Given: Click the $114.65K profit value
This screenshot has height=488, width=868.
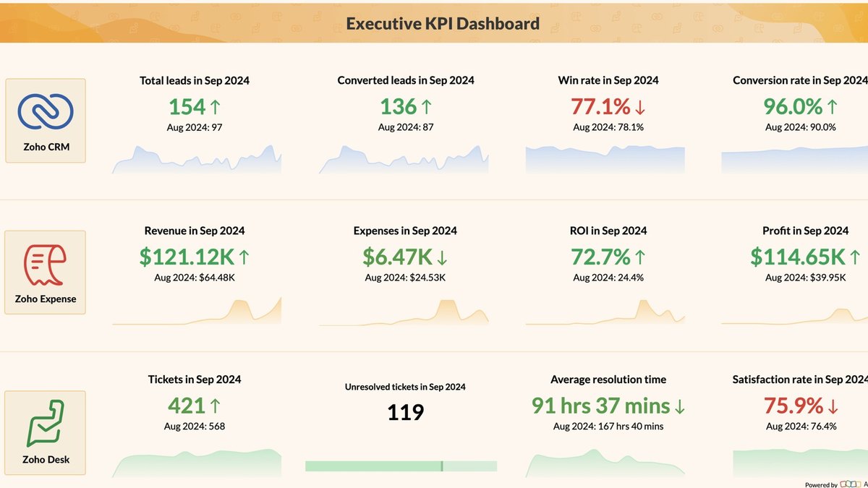Looking at the screenshot, I should (x=798, y=257).
